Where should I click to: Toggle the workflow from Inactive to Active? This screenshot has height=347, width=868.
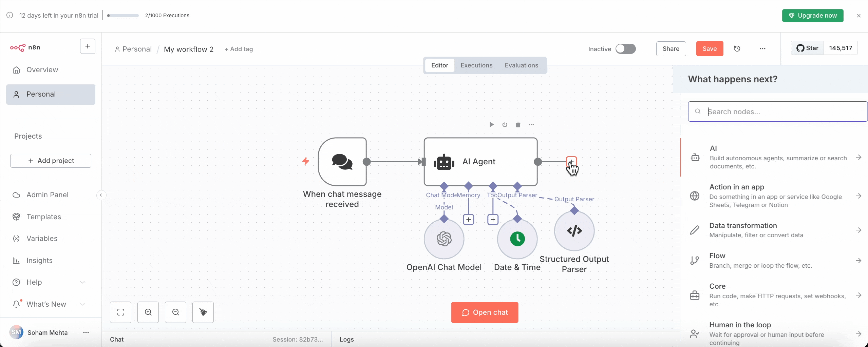pos(625,49)
